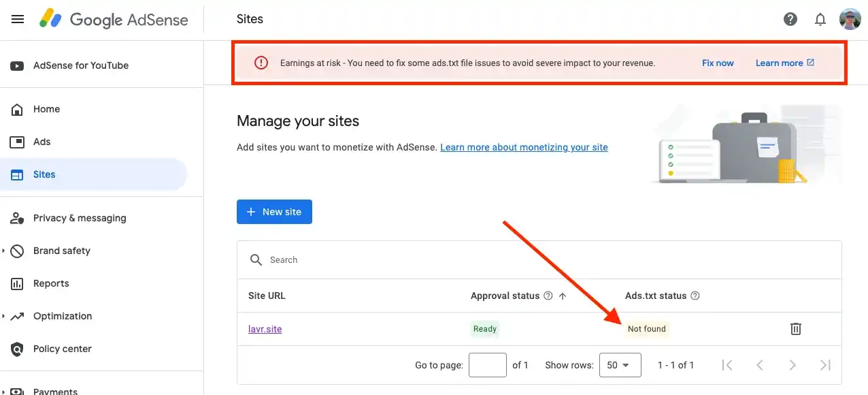Switch to the Sites section in sidebar
868x395 pixels.
(44, 174)
